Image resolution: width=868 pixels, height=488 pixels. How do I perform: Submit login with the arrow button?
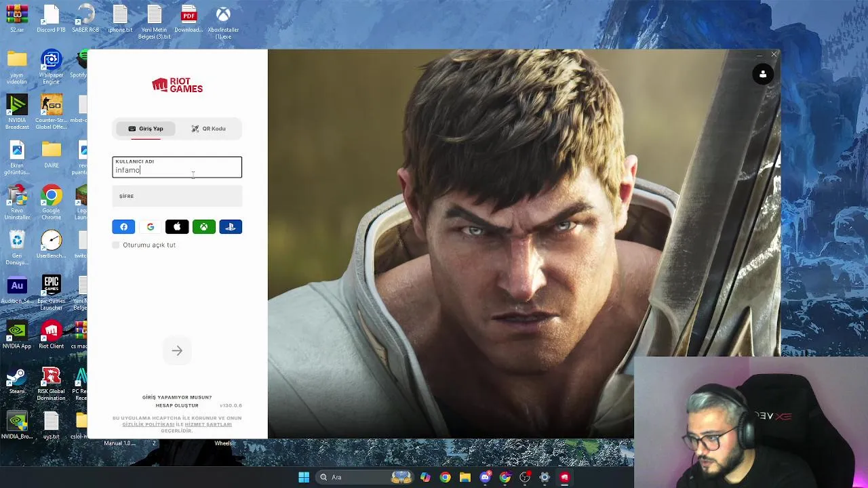click(x=177, y=351)
